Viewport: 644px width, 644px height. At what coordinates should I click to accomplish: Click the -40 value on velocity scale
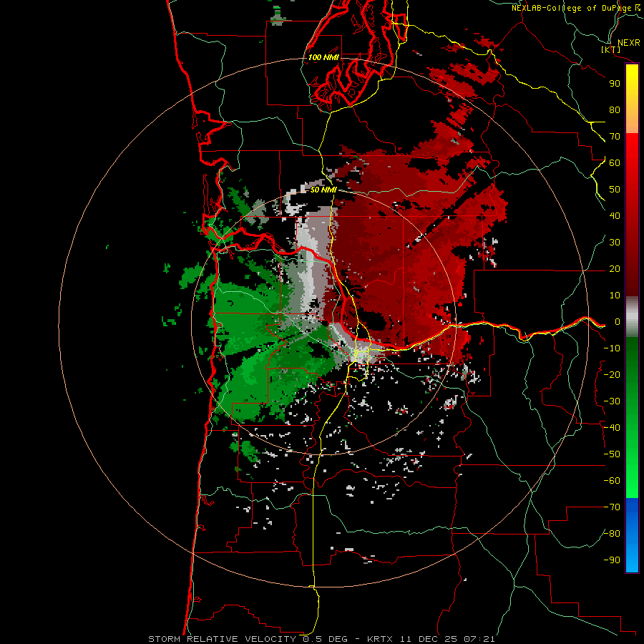coord(612,428)
